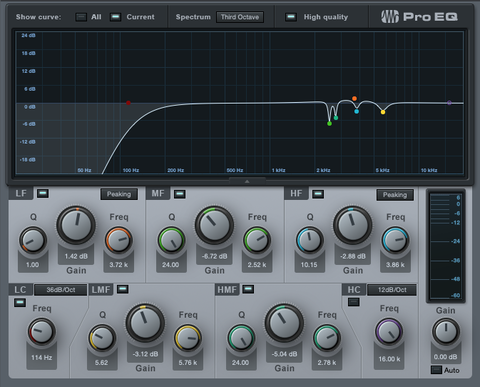Click the HF gain value -2.88 dB
Screen dimensions: 480x387
353,256
